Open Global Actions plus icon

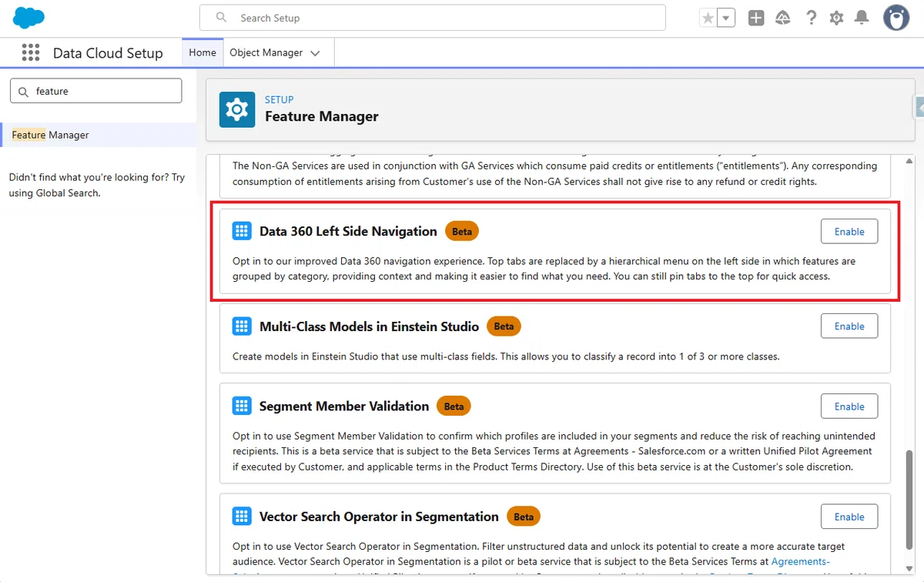(756, 18)
